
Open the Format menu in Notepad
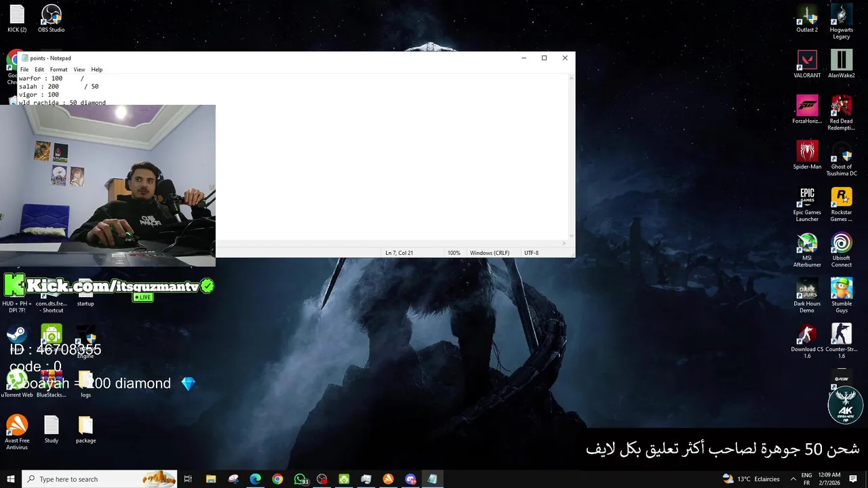58,69
